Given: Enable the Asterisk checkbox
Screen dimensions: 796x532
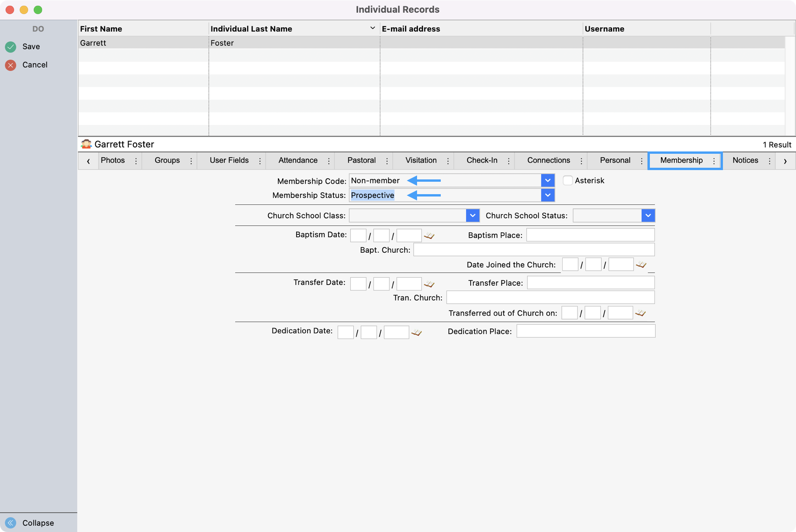Looking at the screenshot, I should [x=568, y=180].
